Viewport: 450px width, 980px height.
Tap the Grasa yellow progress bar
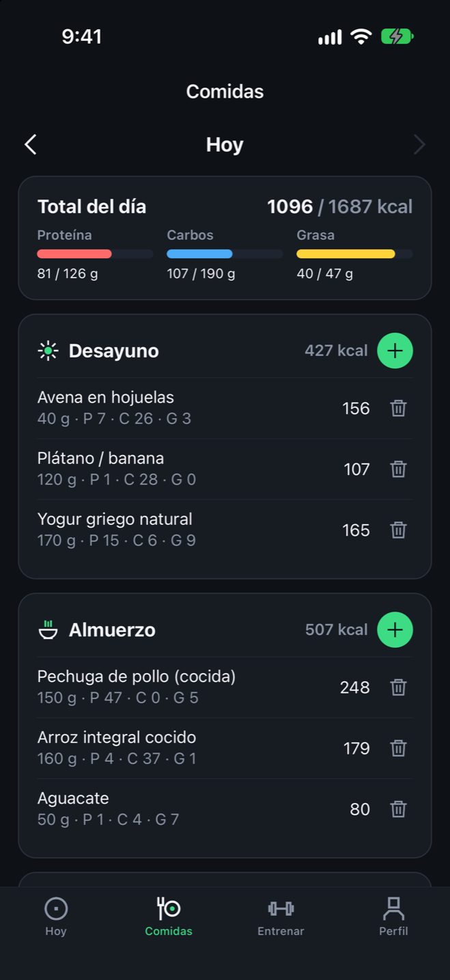(354, 254)
